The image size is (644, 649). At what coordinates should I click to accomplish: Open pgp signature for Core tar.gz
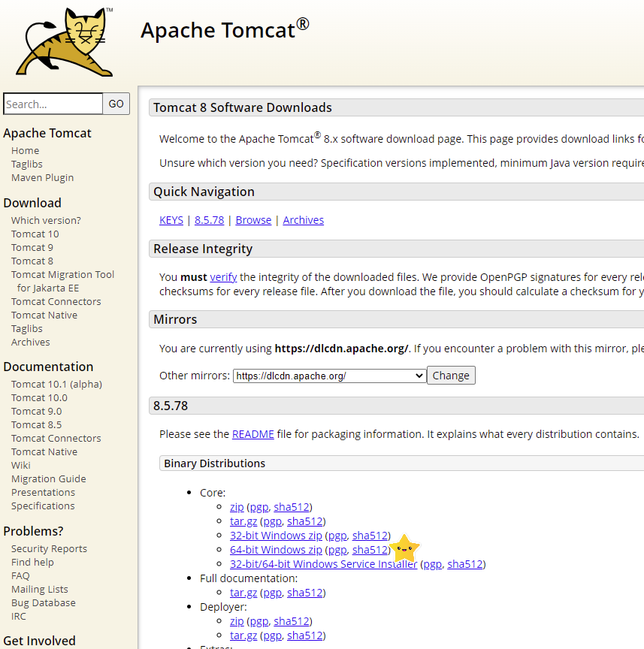[x=273, y=521]
